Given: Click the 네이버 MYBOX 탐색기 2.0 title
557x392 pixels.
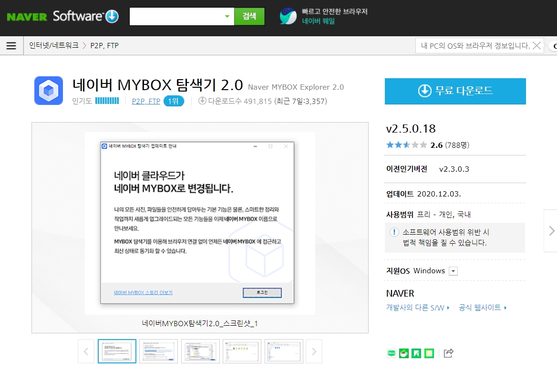Looking at the screenshot, I should pos(158,85).
